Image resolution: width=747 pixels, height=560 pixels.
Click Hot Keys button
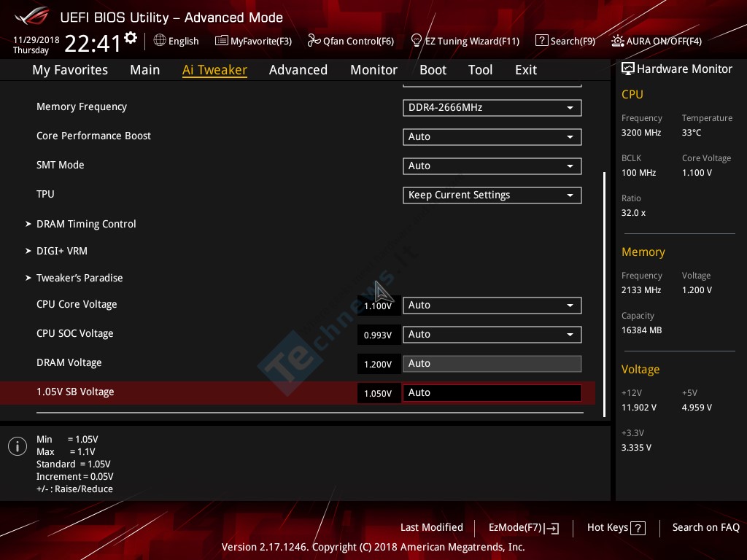coord(616,528)
